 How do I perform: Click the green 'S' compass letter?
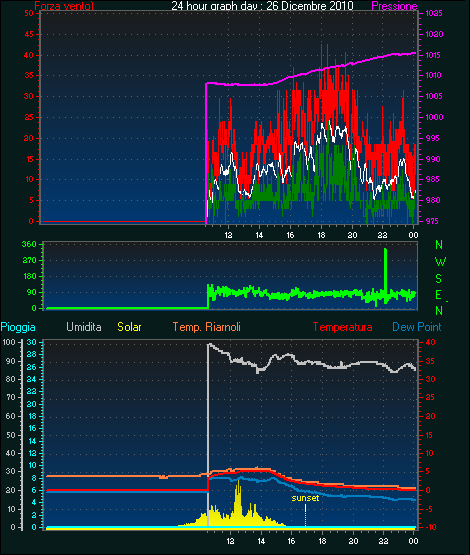[439, 279]
